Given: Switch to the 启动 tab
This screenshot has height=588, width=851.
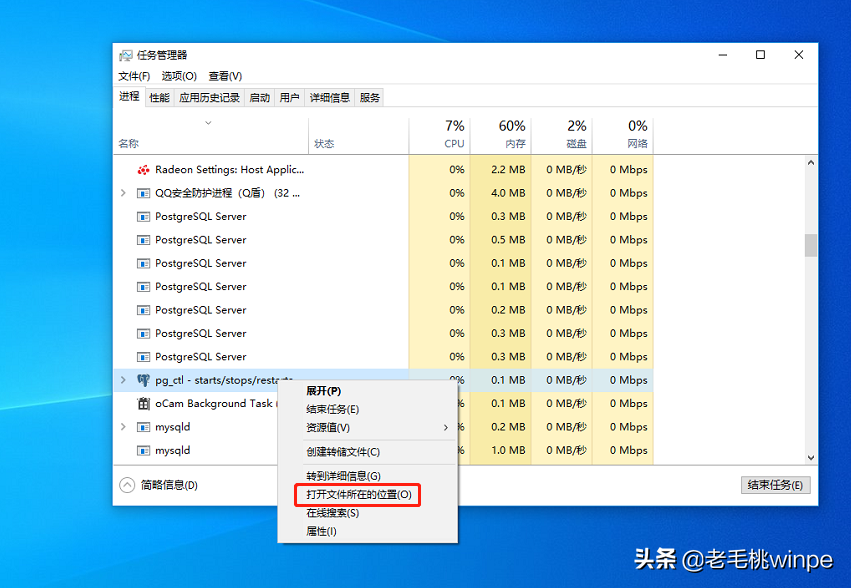Looking at the screenshot, I should tap(260, 98).
